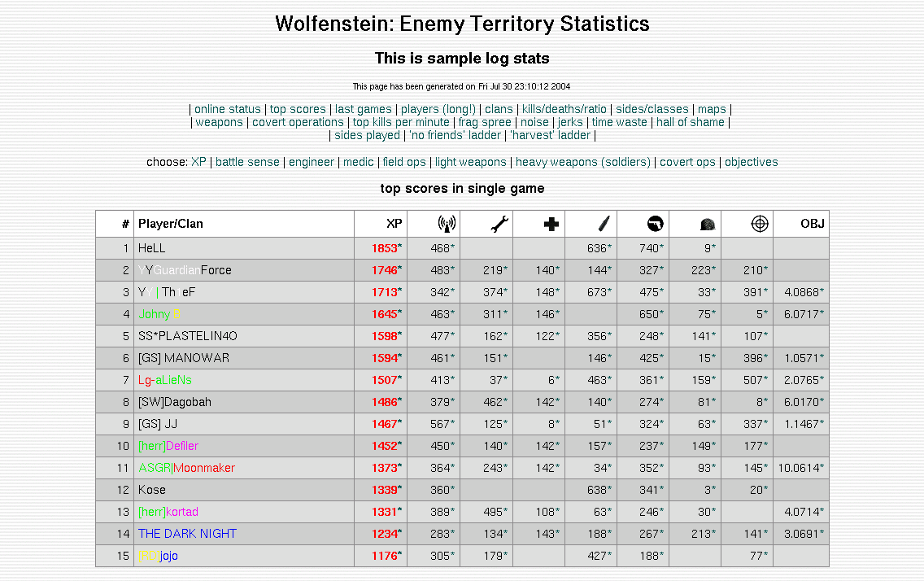Open the sides played link
The height and width of the screenshot is (581, 924).
tap(367, 135)
